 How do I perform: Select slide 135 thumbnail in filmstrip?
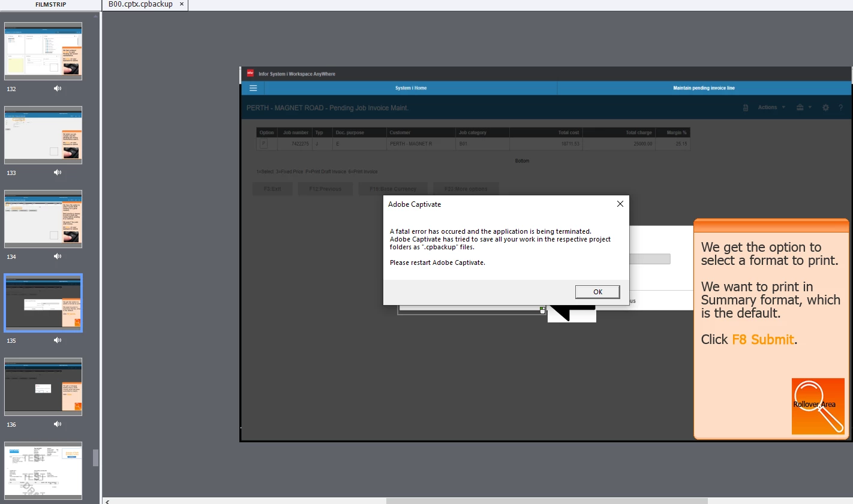pos(43,303)
